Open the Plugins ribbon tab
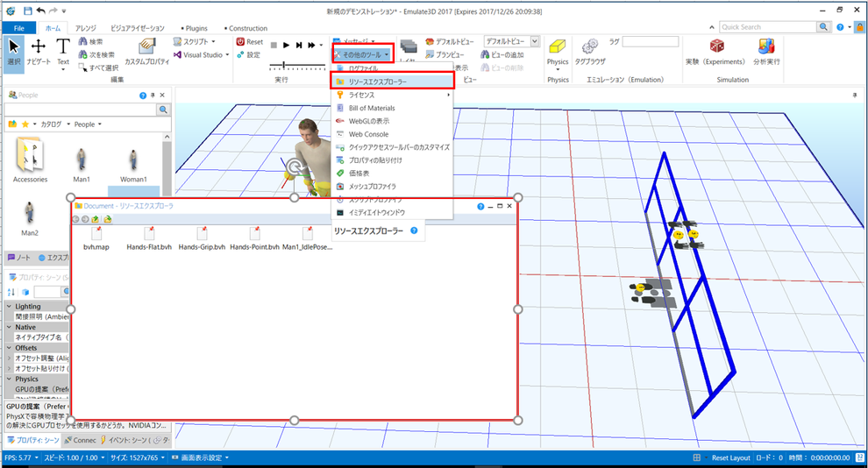 (x=195, y=28)
